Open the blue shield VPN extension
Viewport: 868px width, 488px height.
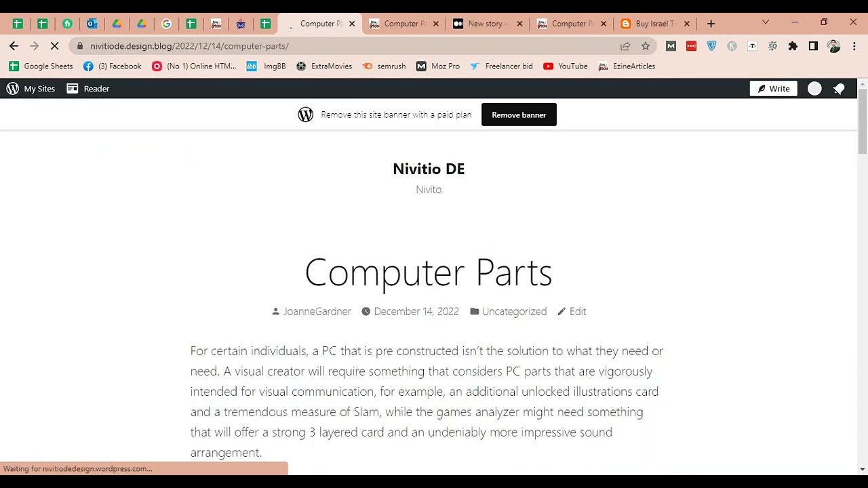pos(711,46)
